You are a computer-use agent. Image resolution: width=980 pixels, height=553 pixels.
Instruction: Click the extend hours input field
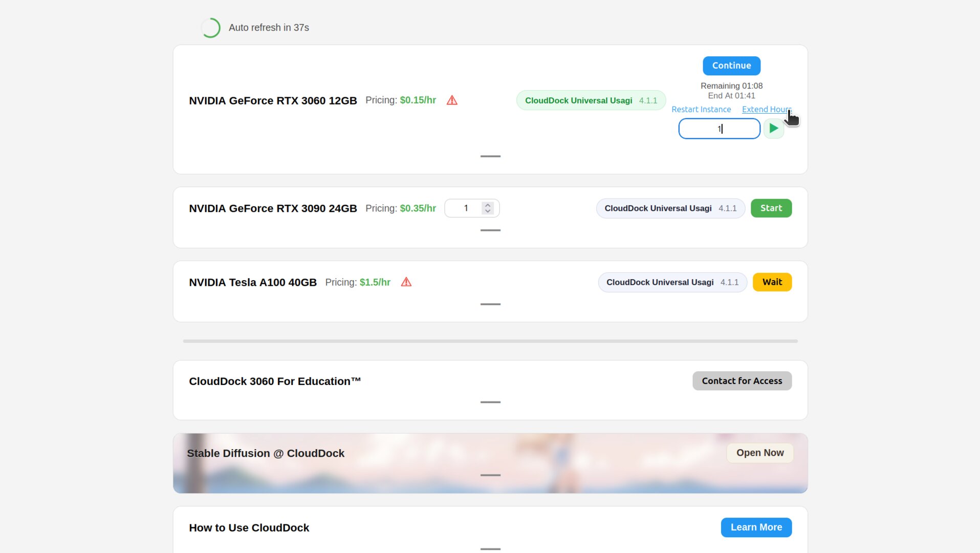719,129
